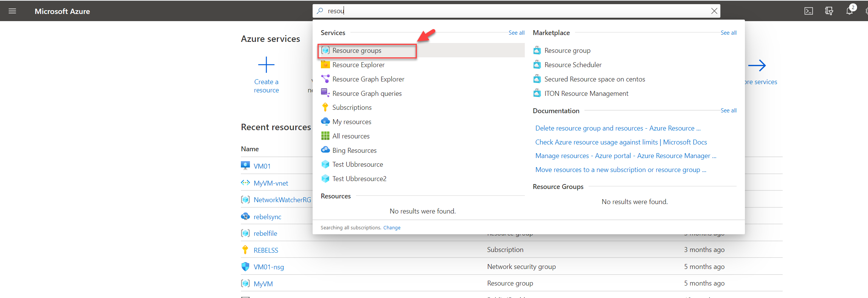Open the directory and subscription filter icon
Screen dimensions: 868x298
[x=829, y=11]
